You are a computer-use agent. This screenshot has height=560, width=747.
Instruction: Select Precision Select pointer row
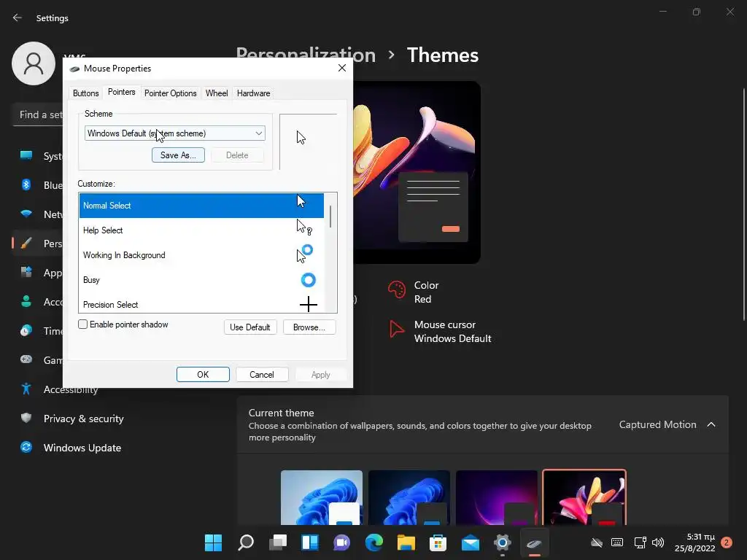pos(201,303)
